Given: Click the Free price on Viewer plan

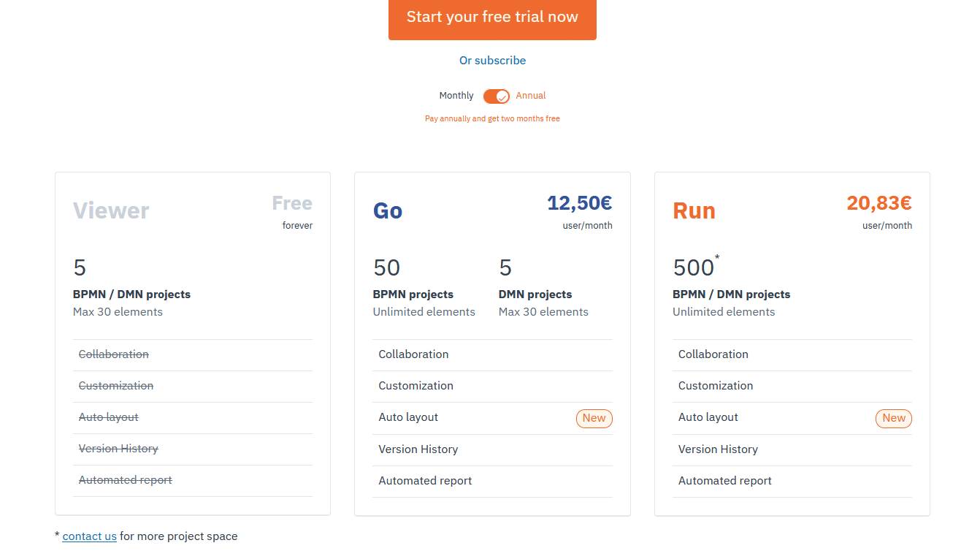Looking at the screenshot, I should (x=292, y=202).
